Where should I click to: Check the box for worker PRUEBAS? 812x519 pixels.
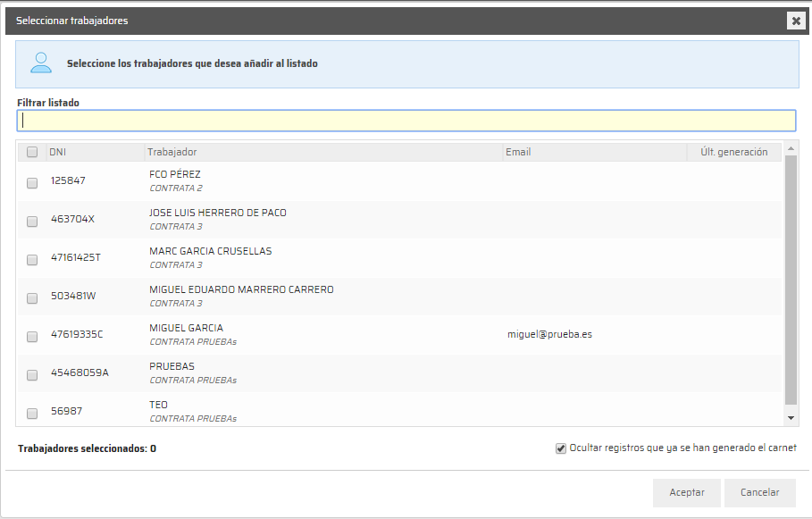coord(32,374)
